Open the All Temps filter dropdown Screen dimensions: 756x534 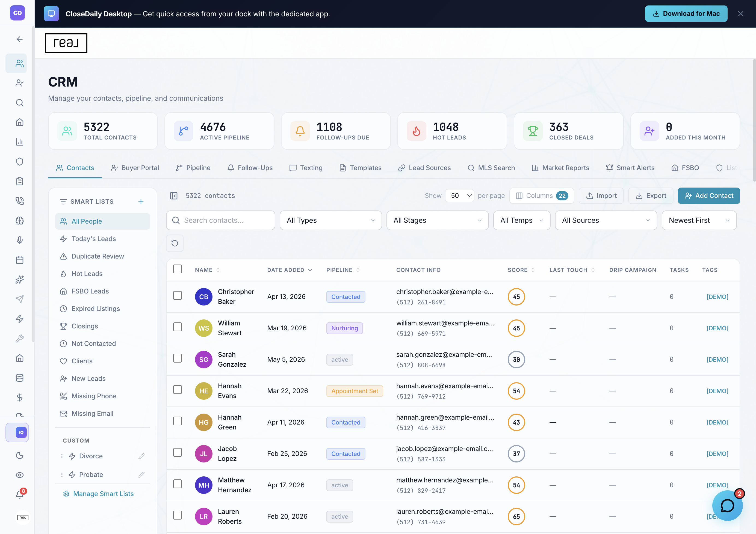[x=522, y=221]
